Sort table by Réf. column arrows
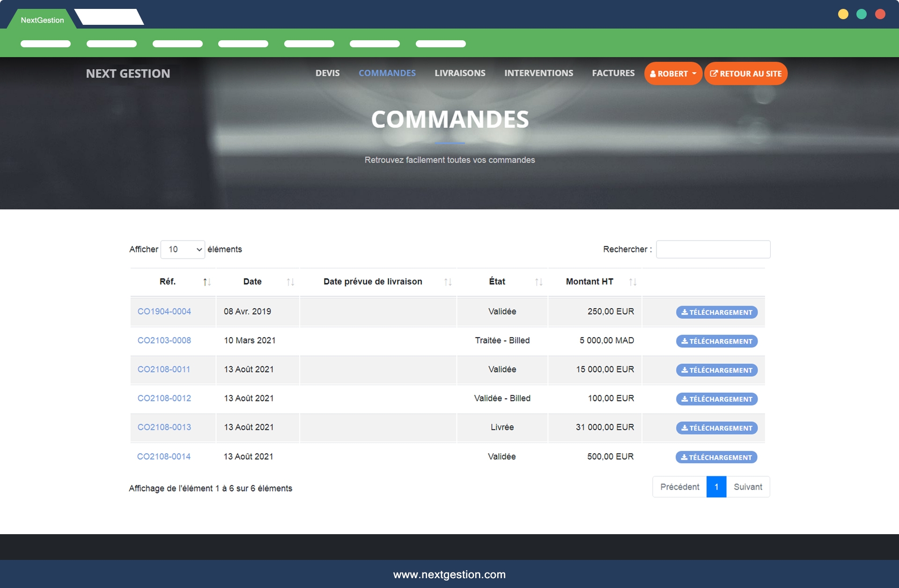Viewport: 899px width, 588px height. click(x=206, y=282)
